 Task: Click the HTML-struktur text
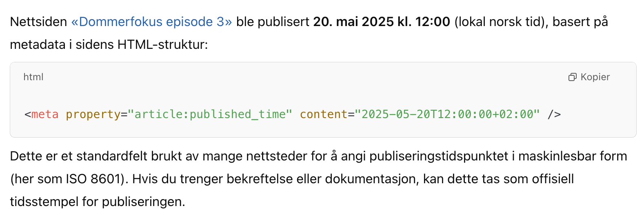point(162,44)
